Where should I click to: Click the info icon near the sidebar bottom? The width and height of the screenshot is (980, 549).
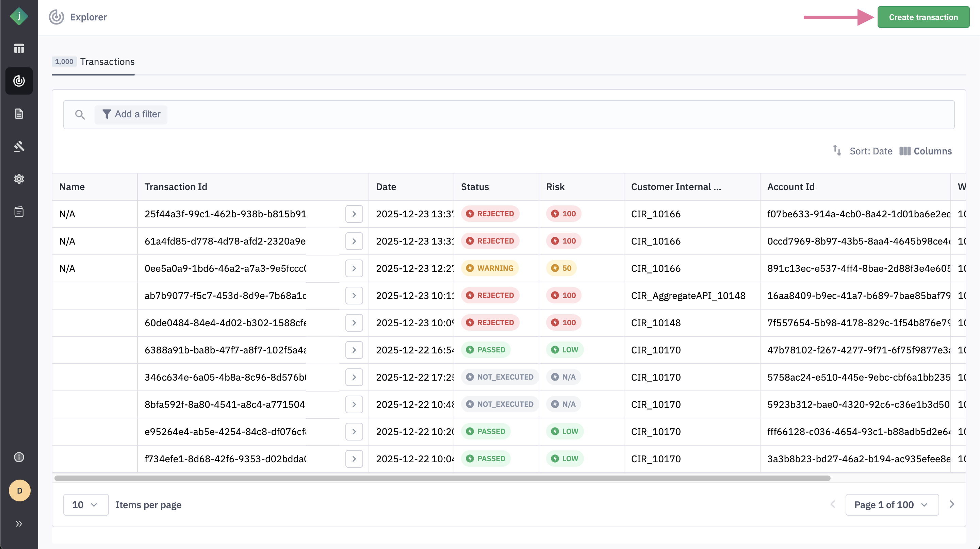19,457
